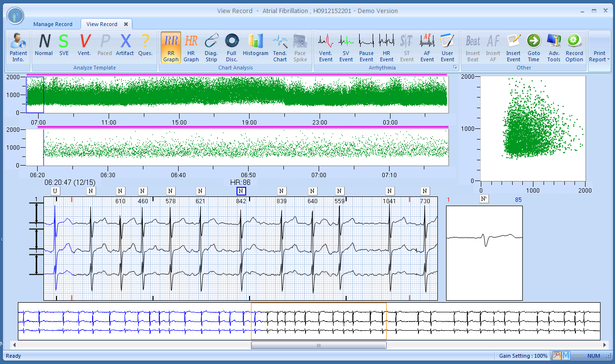Click the horizontal ECG strip scrollbar thumb
This screenshot has height=364, width=615.
(318, 345)
